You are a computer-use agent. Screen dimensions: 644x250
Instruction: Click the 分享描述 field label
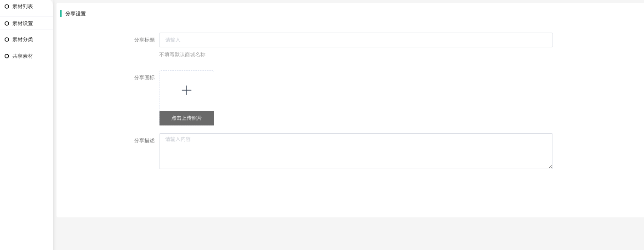[144, 141]
